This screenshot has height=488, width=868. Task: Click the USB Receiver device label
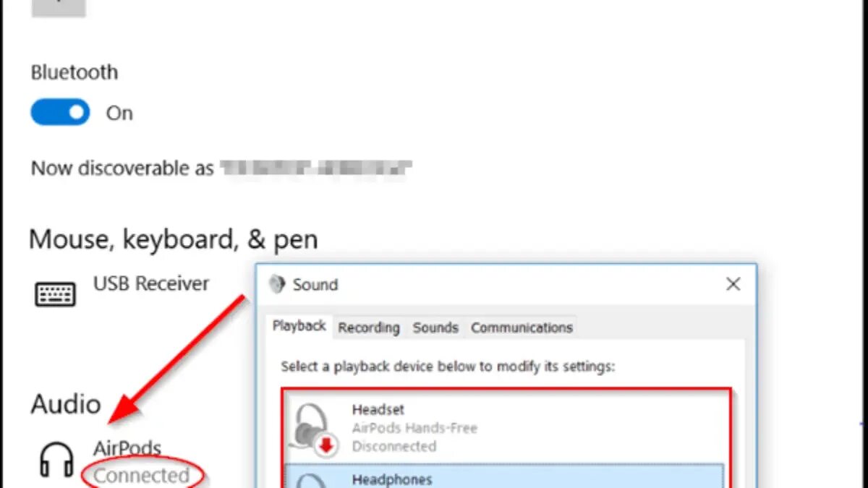pyautogui.click(x=151, y=283)
